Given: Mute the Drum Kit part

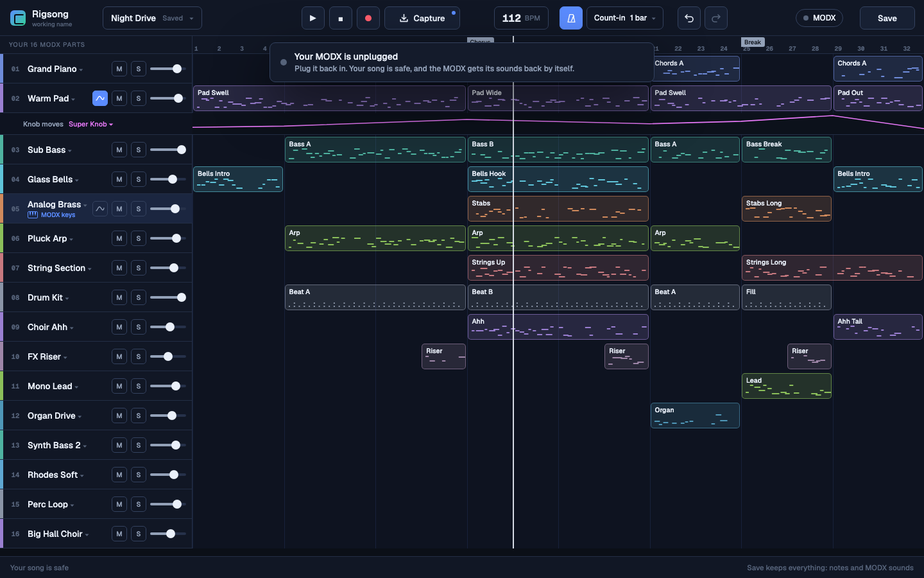Looking at the screenshot, I should pyautogui.click(x=119, y=297).
